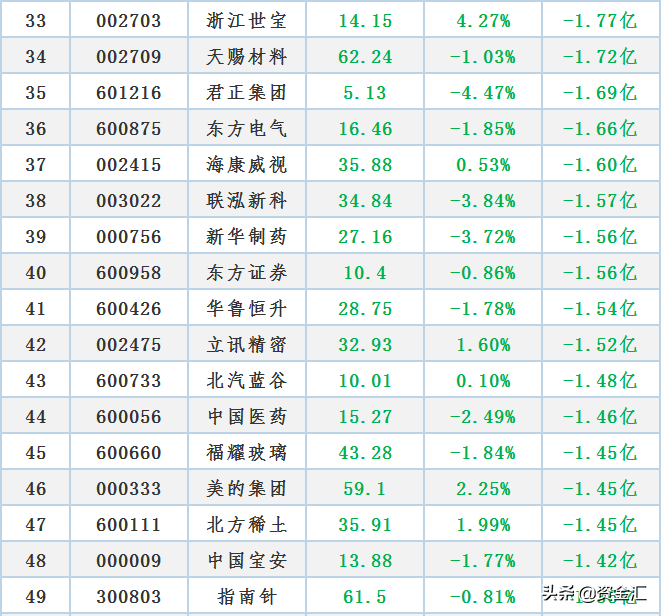The image size is (661, 616).
Task: Click net flow -1.69亿
Action: click(600, 93)
